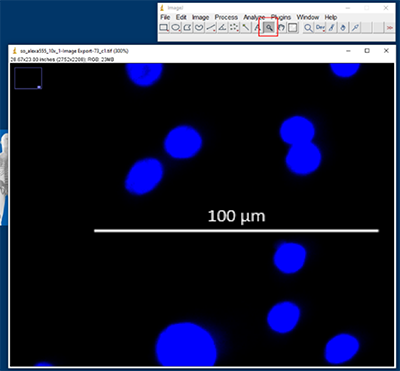Select the Freehand selection tool

point(199,28)
